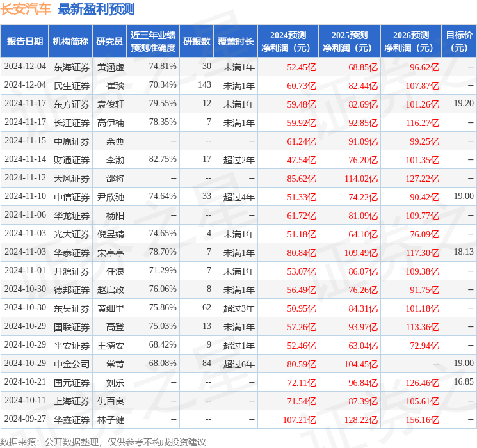
Task: Select the 财通证券 institution cell
Action: (72, 160)
